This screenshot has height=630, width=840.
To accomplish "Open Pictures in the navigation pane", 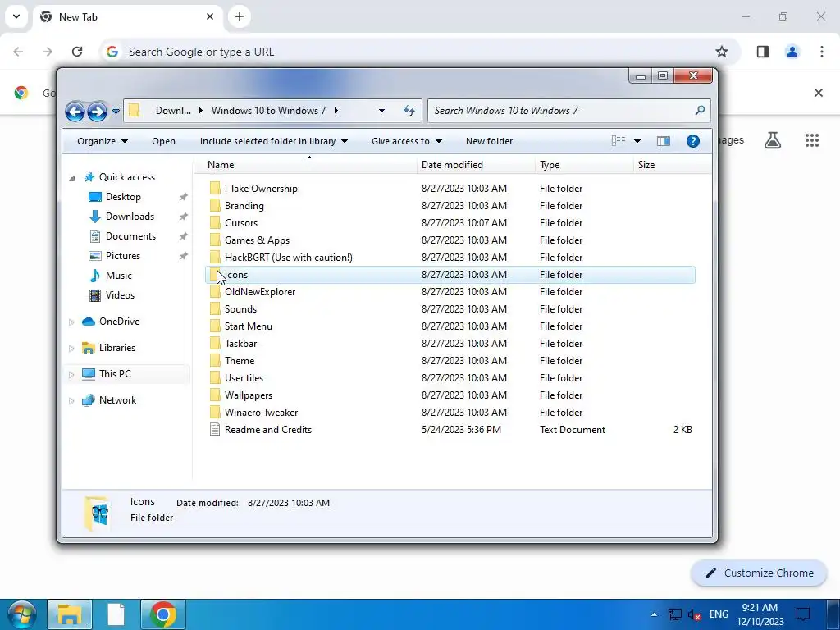I will point(123,256).
